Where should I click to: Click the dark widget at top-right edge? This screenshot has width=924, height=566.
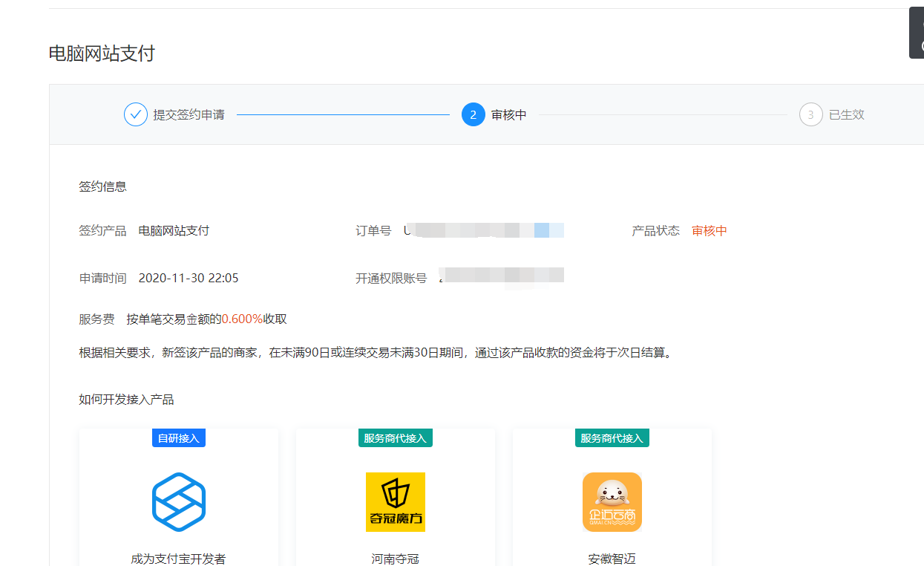coord(917,33)
